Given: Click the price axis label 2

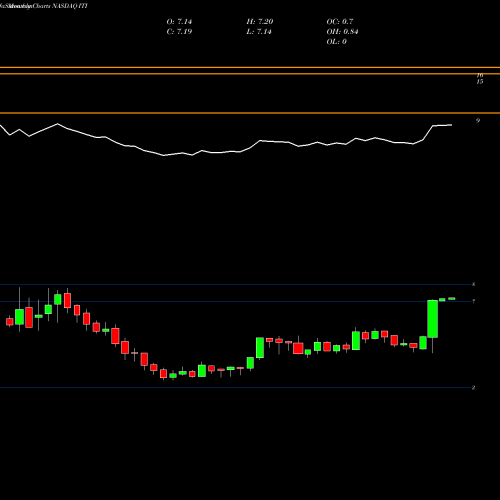Looking at the screenshot, I should pyautogui.click(x=473, y=387).
